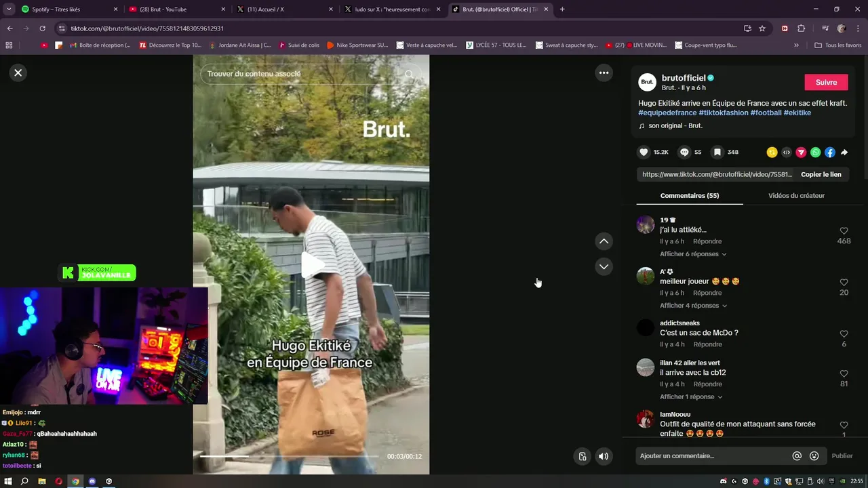Click the @ mention icon in comment box
This screenshot has width=868, height=488.
797,456
